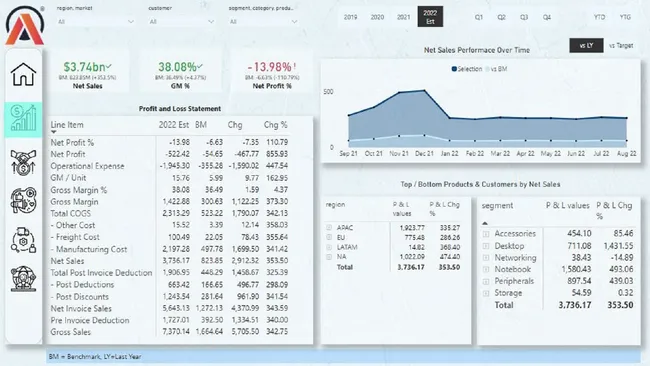Select the Total Post Invoice Deduction row
The image size is (650, 366).
point(101,273)
